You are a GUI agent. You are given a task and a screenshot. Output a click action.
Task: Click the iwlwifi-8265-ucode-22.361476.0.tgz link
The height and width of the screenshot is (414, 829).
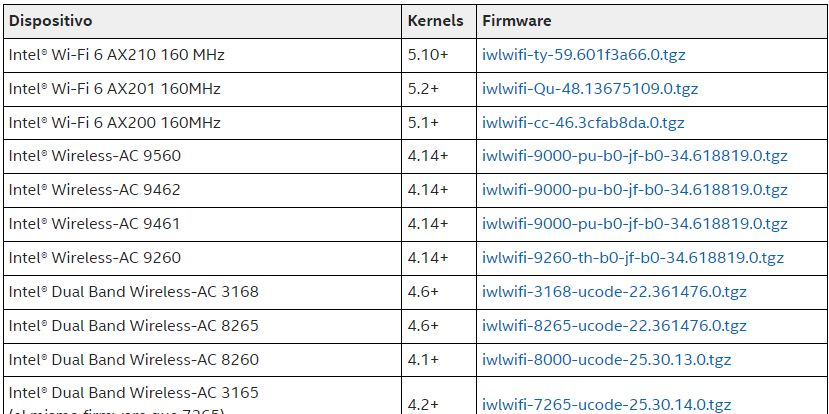point(614,326)
